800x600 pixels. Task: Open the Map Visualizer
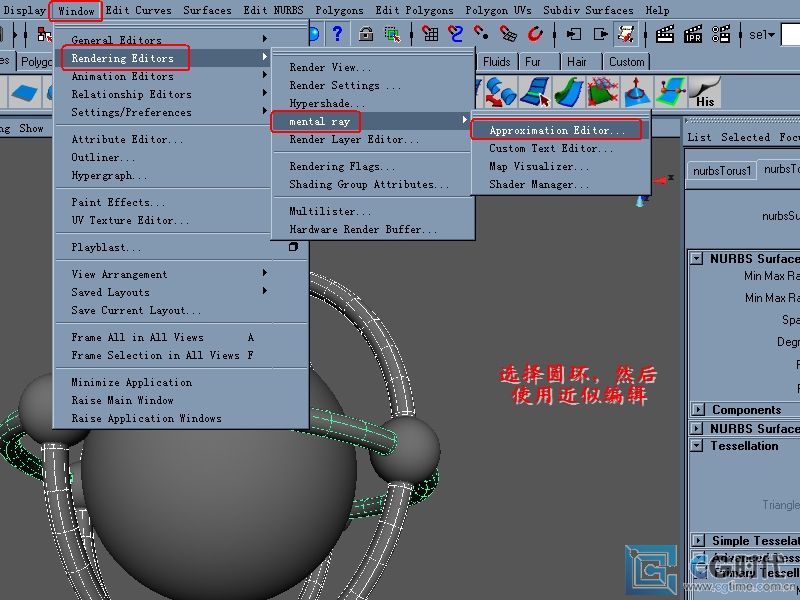coord(561,166)
